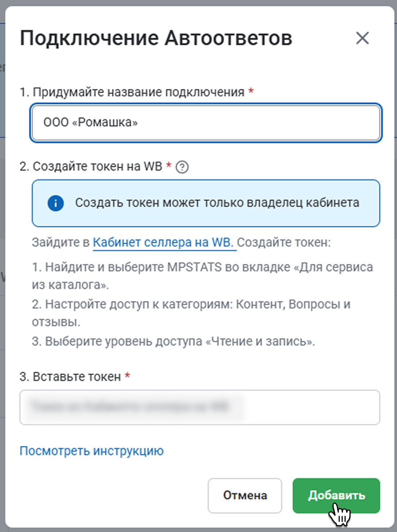Click the step about «Чтение и запись»
397x532 pixels.
pos(173,342)
